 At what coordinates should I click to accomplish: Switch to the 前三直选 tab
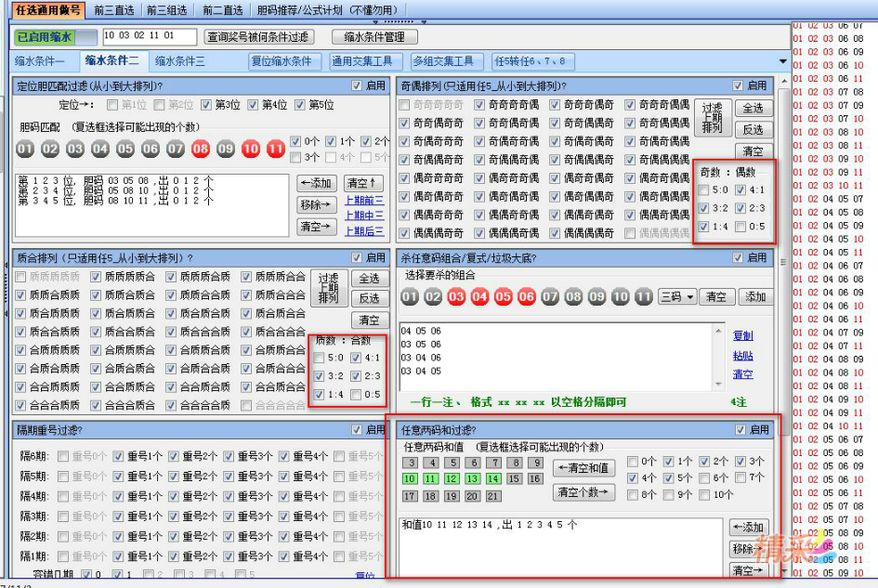pos(114,10)
